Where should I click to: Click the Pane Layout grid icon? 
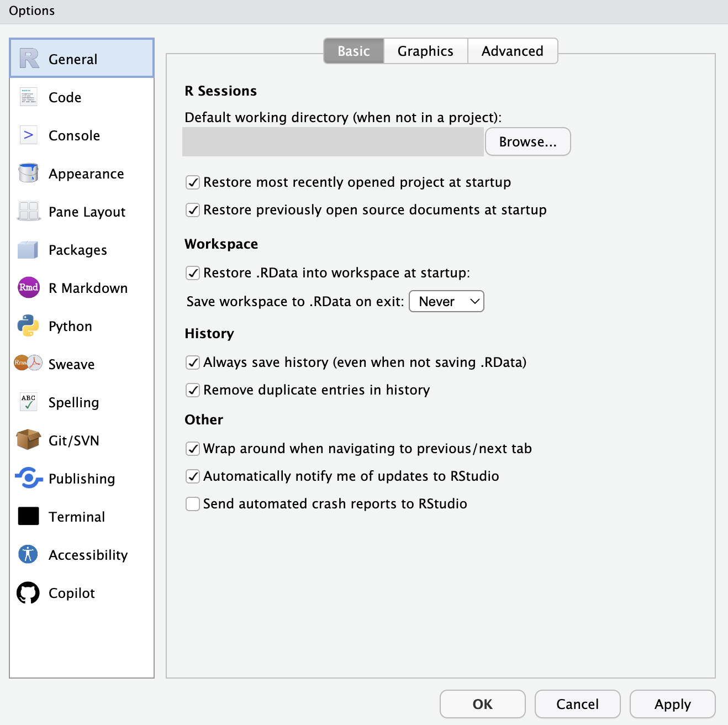pyautogui.click(x=28, y=212)
